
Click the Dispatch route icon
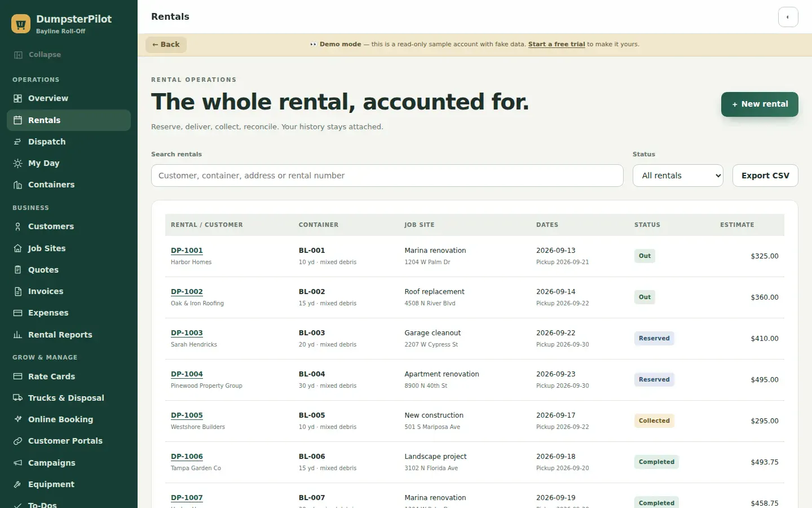pos(18,142)
